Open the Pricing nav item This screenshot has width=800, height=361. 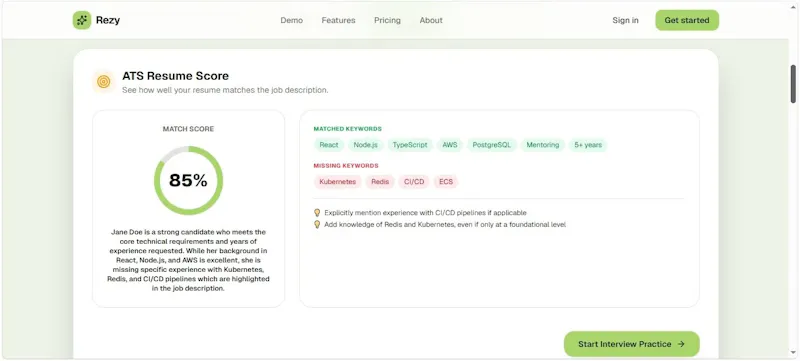(387, 20)
